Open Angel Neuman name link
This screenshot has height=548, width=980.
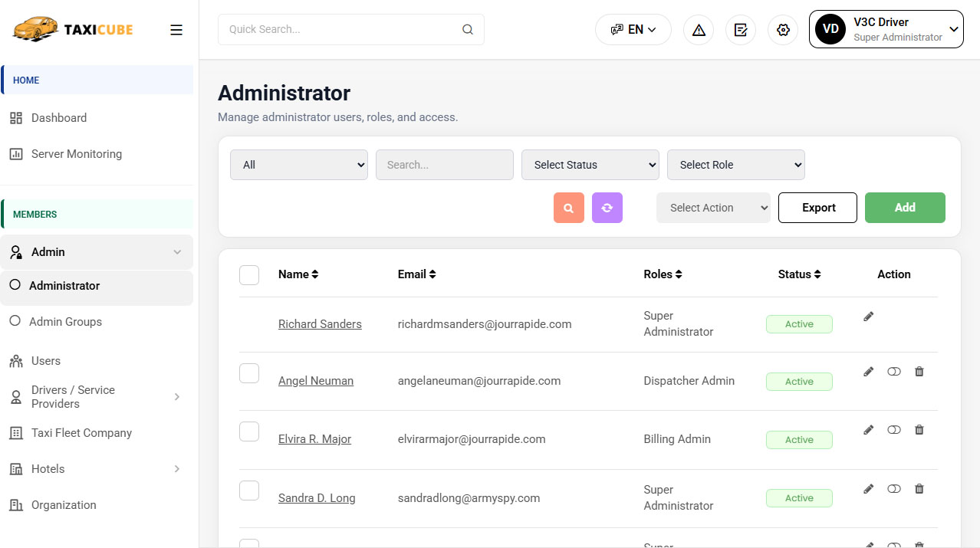click(316, 381)
